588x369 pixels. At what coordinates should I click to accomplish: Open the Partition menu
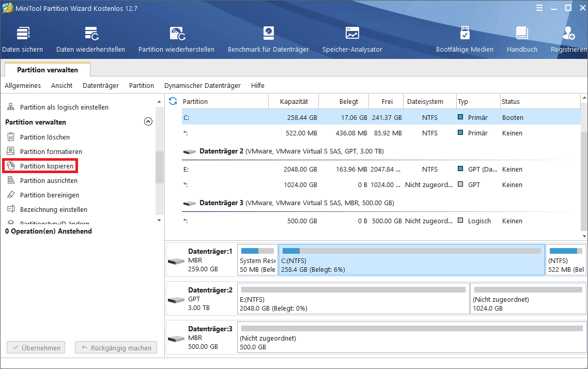[142, 85]
